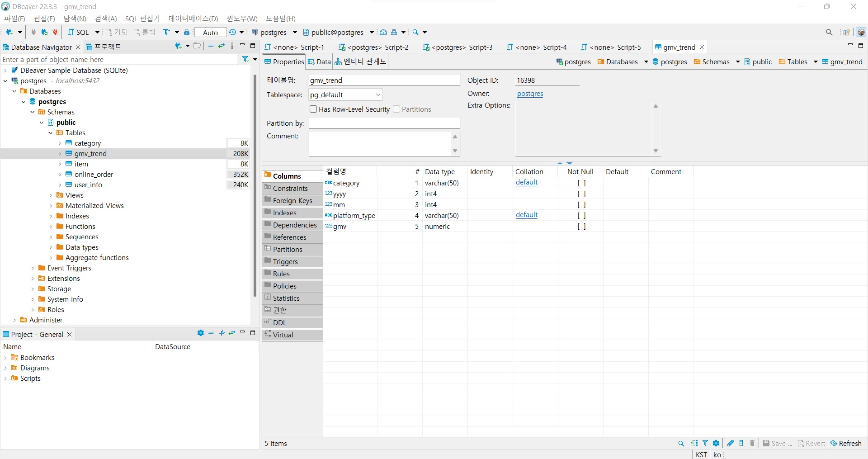This screenshot has height=459, width=868.
Task: Click the transaction lock icon
Action: pos(187,32)
